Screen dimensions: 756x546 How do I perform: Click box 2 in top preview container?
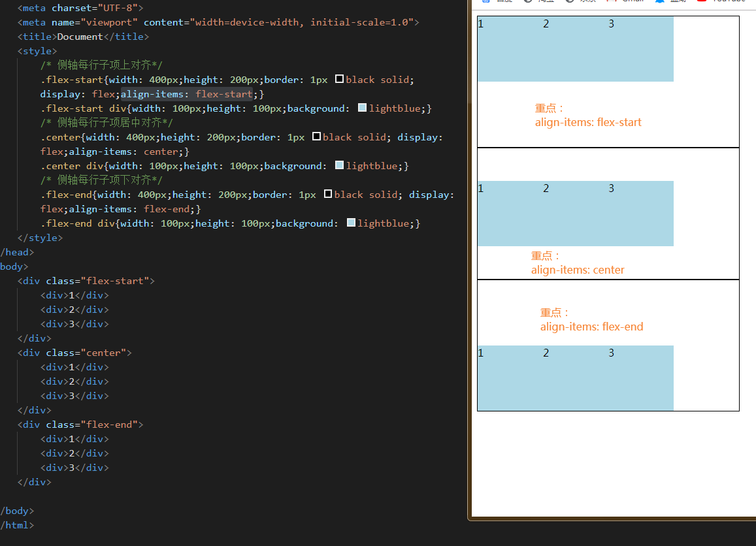pyautogui.click(x=576, y=49)
